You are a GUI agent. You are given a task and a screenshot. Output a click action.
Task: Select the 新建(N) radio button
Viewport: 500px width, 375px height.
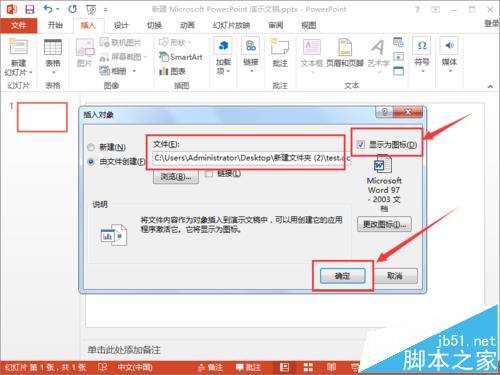[x=91, y=147]
